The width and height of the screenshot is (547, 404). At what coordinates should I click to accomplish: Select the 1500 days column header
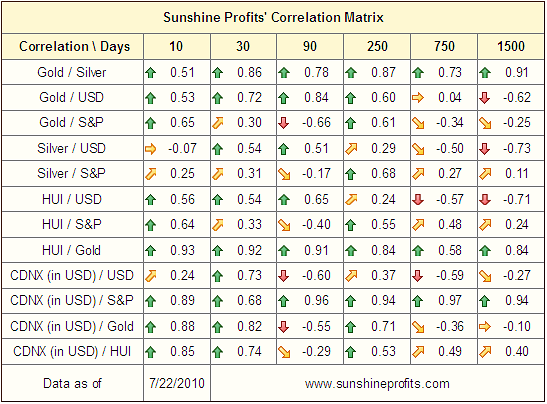click(x=511, y=46)
